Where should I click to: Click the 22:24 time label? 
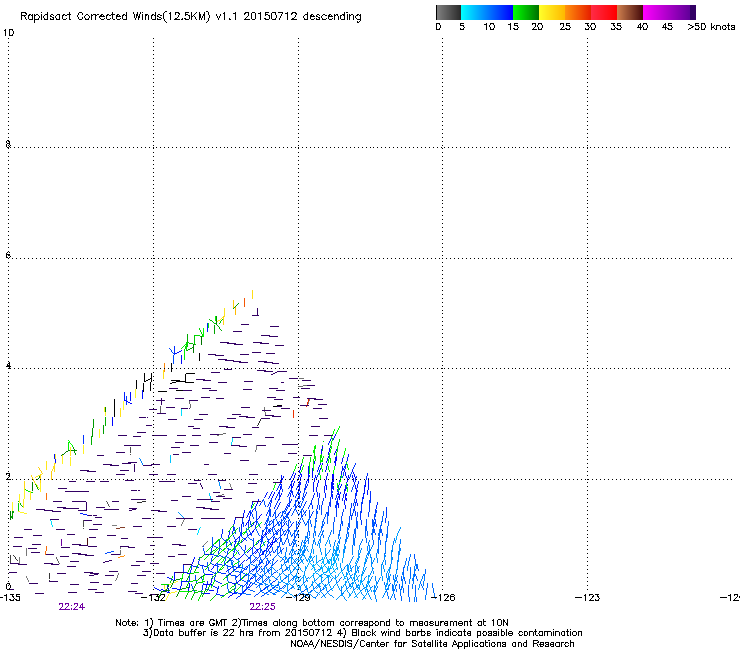[x=72, y=607]
